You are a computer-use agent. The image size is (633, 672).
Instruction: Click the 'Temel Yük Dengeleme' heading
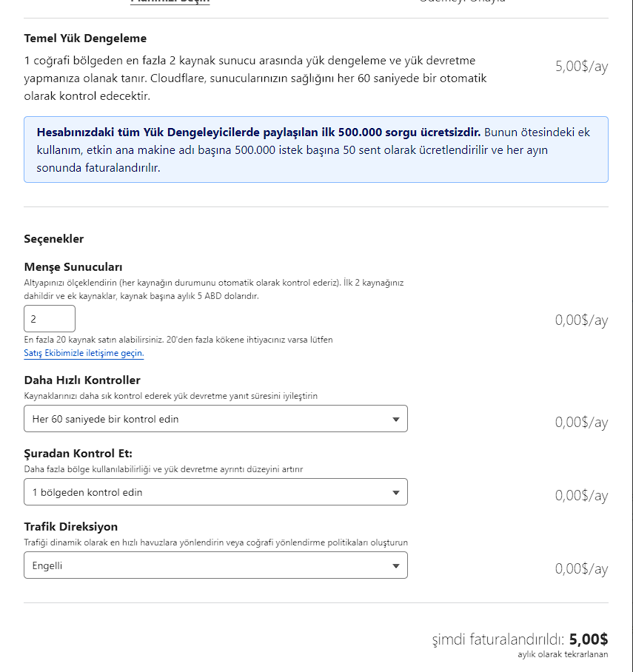tap(85, 38)
